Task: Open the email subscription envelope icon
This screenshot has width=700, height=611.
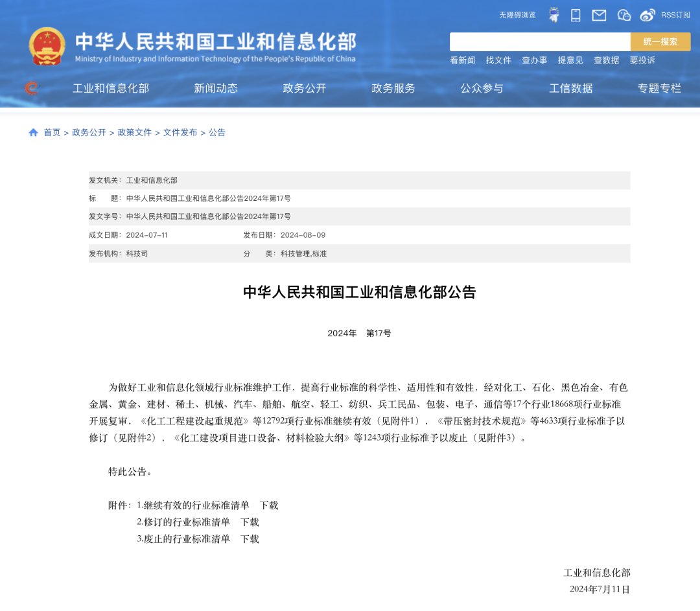Action: 598,15
